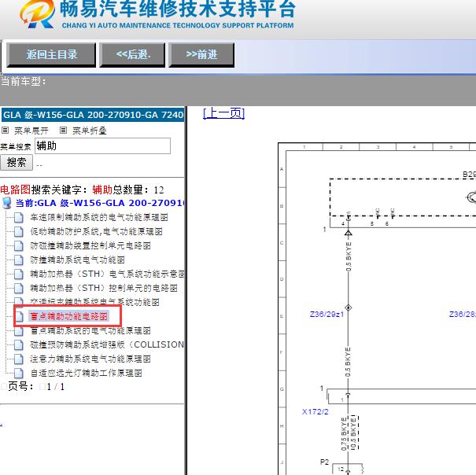Open 促动辅助防护系统,电气功能原理图
Viewport: 476px width, 475px height.
tap(96, 231)
